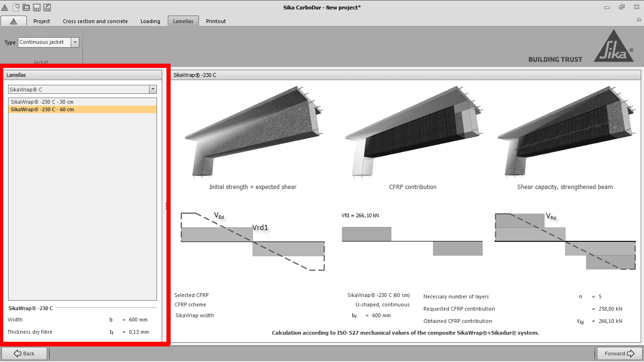This screenshot has width=644, height=362.
Task: Click U-shaped, continuous scheme text
Action: tap(382, 304)
